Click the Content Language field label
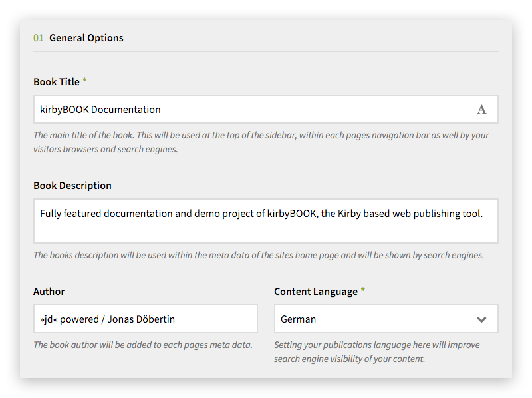 coord(317,292)
